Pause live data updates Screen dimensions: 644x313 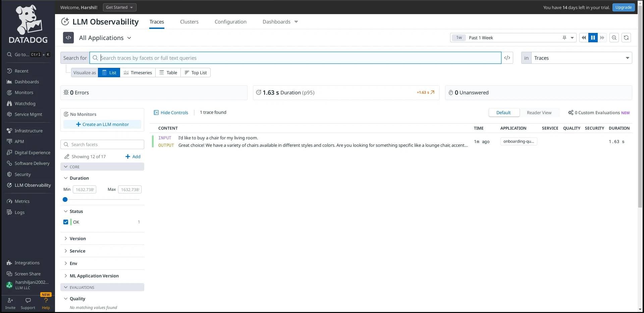click(x=593, y=38)
